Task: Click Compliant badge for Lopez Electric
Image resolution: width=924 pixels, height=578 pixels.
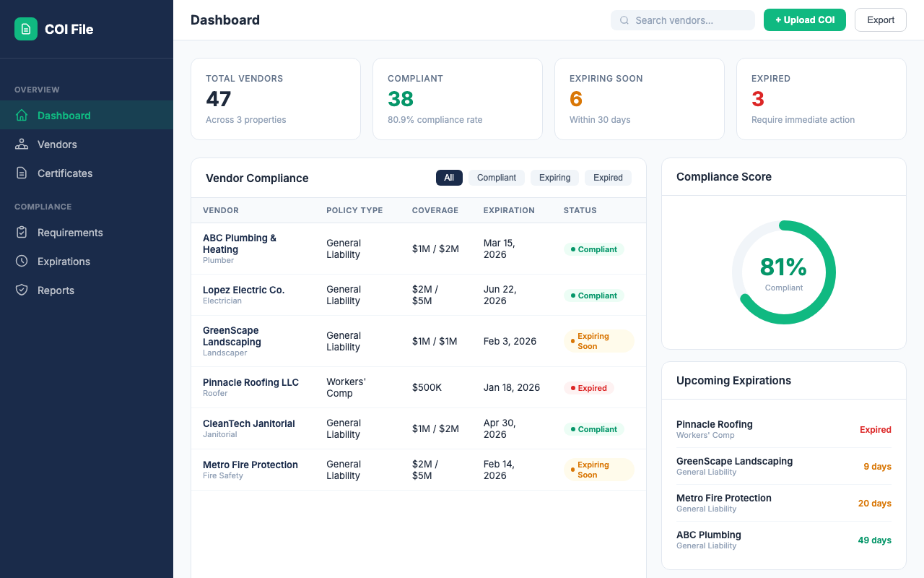Action: (x=593, y=296)
